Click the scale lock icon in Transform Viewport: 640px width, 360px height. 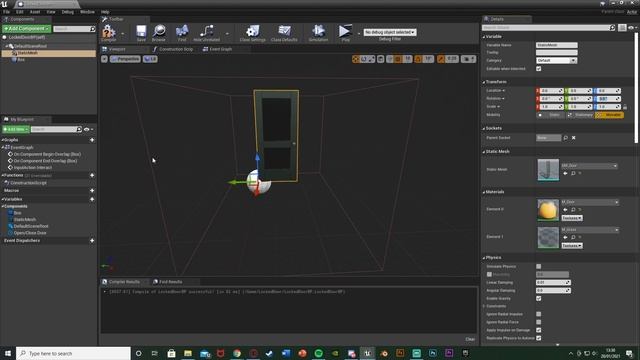[625, 107]
